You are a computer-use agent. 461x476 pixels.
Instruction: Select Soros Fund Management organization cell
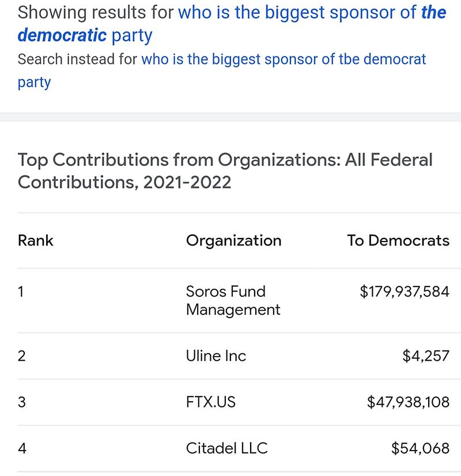[x=233, y=300]
